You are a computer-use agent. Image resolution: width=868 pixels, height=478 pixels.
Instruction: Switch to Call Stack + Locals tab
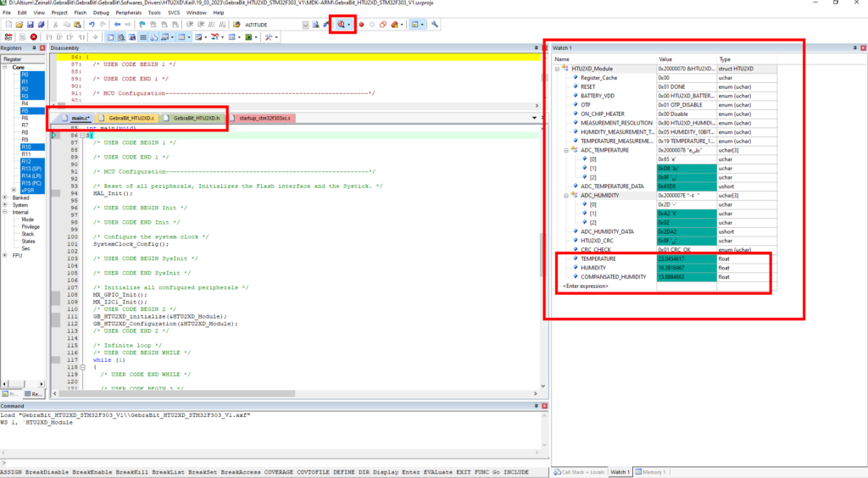[x=579, y=472]
